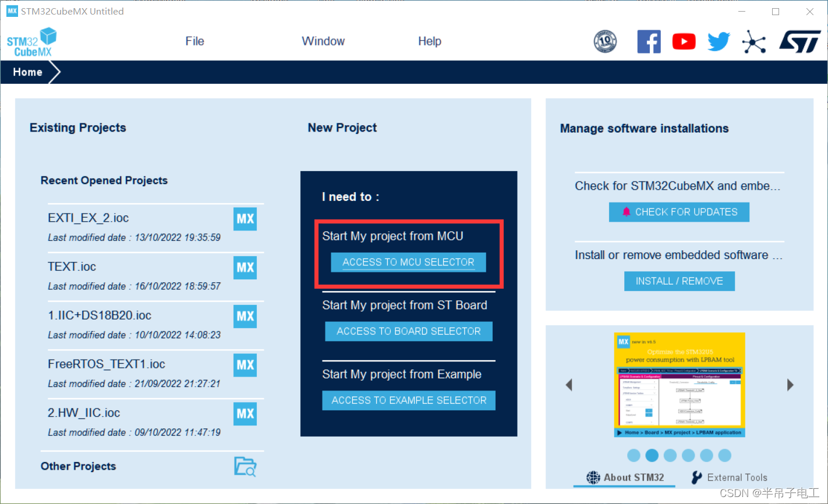This screenshot has width=828, height=504.
Task: Select the first carousel dot
Action: pyautogui.click(x=634, y=455)
